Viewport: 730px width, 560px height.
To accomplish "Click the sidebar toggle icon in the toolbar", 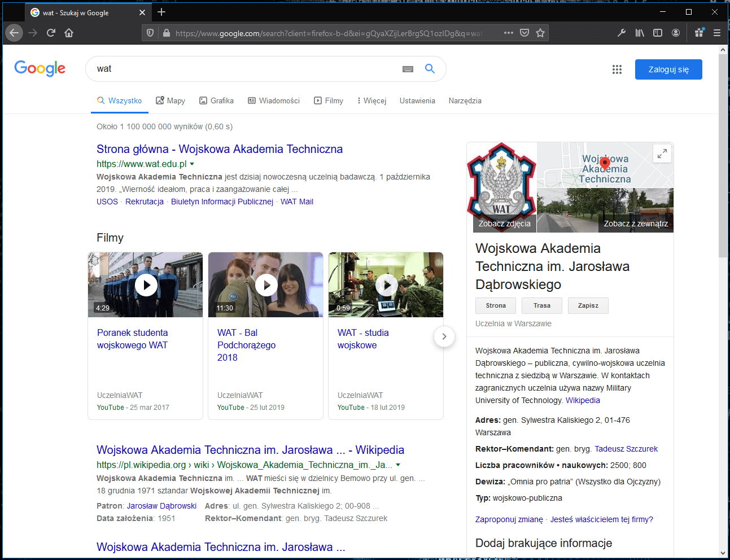I will [x=658, y=33].
